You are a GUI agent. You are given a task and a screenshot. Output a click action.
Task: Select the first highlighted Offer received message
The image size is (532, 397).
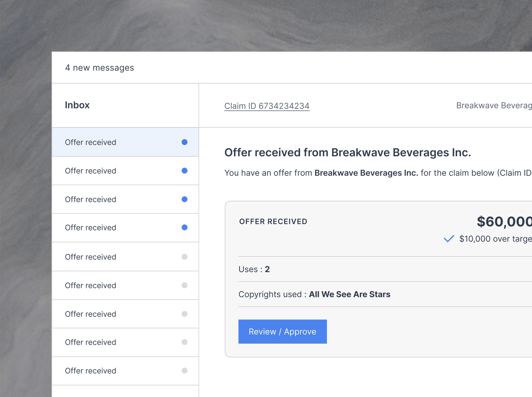tap(125, 142)
